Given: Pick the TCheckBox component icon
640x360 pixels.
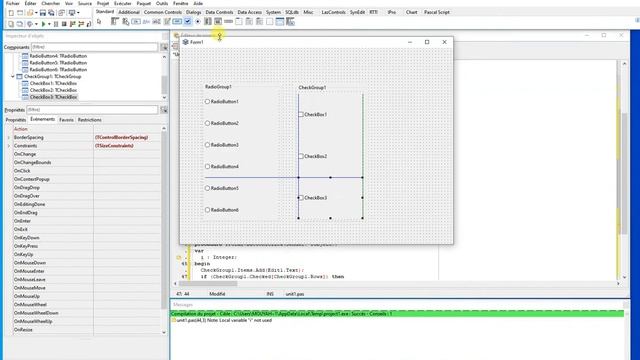Looking at the screenshot, I should pos(187,22).
